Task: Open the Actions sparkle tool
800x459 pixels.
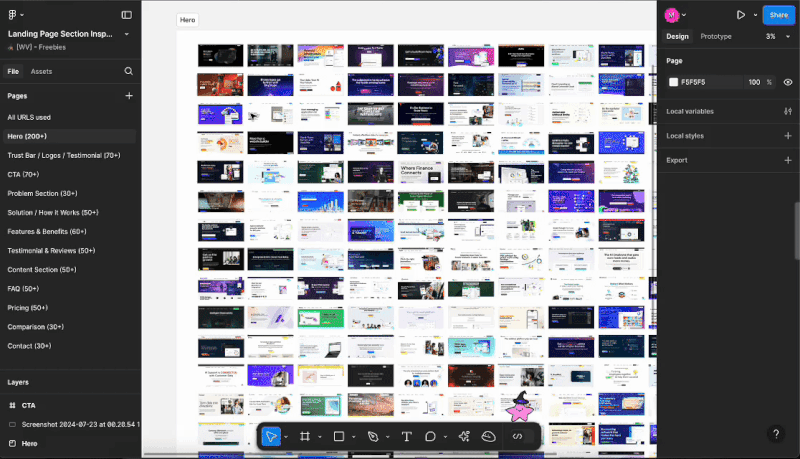Action: pos(464,437)
